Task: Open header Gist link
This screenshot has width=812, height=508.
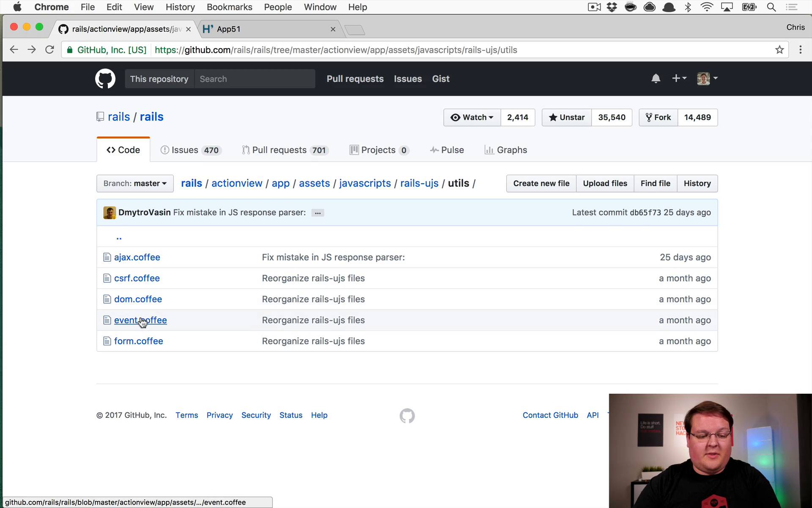Action: click(x=441, y=79)
